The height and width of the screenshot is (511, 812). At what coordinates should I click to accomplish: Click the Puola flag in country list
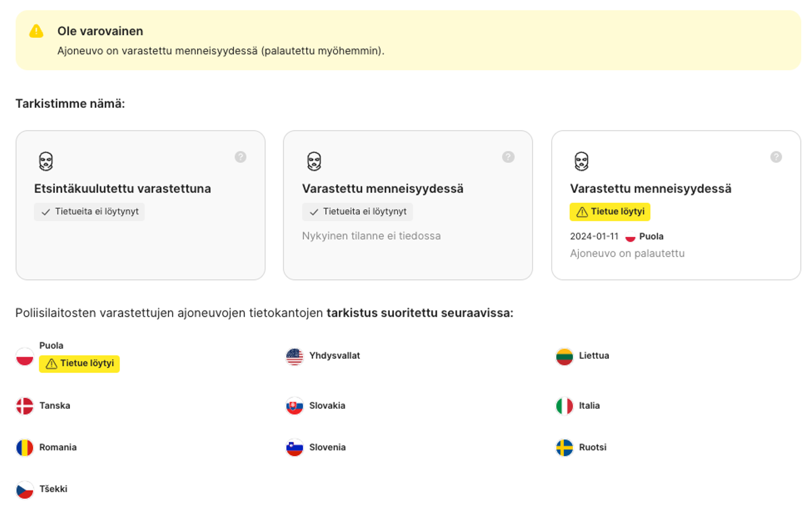pos(25,356)
